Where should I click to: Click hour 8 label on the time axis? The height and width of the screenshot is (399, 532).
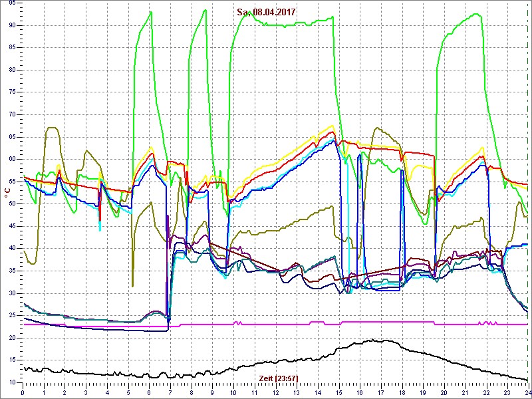click(x=192, y=392)
